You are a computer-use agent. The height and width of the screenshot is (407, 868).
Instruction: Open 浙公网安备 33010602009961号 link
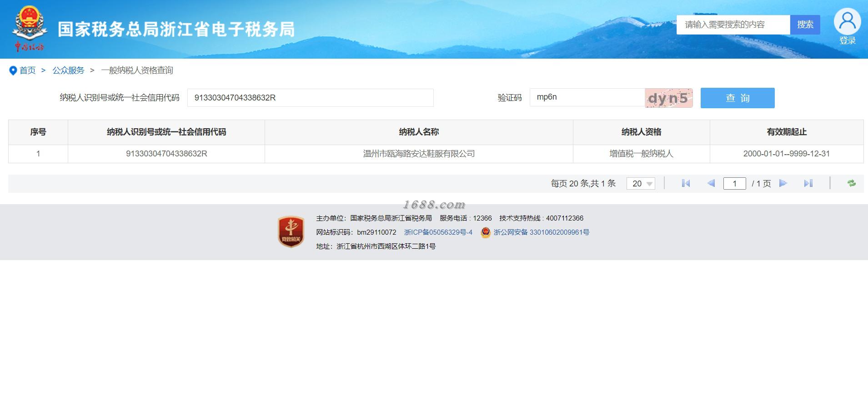coord(542,232)
